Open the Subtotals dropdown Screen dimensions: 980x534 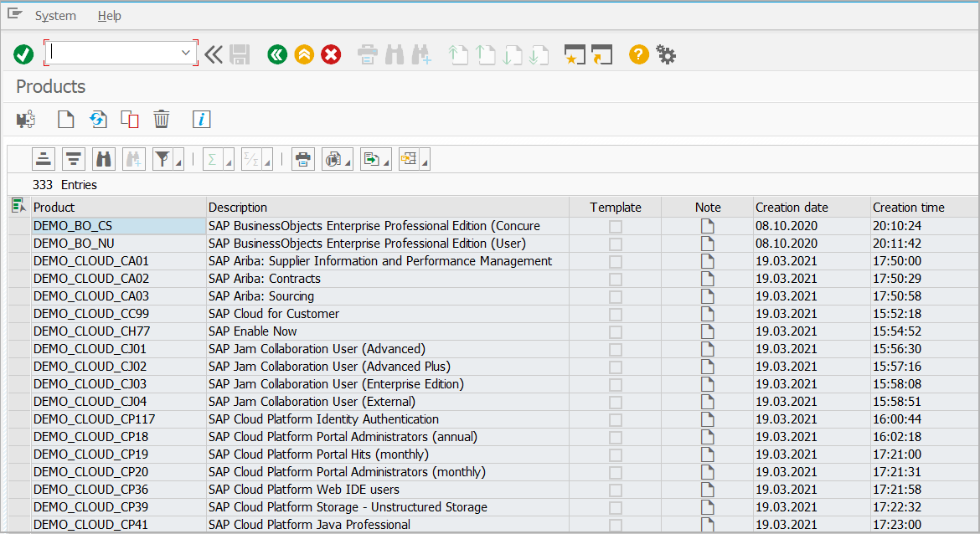pos(267,159)
